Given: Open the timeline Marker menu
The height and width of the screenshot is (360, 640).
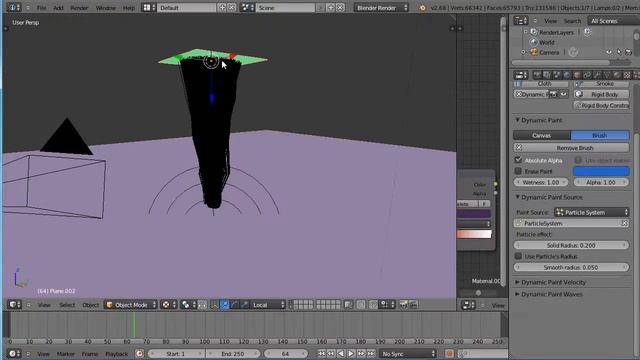Looking at the screenshot, I should [66, 353].
